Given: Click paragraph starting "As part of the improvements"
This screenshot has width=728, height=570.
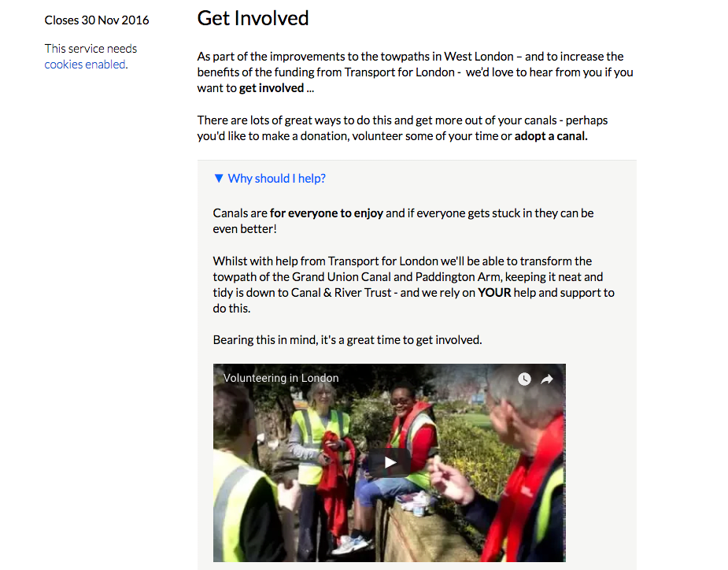Looking at the screenshot, I should [x=415, y=72].
